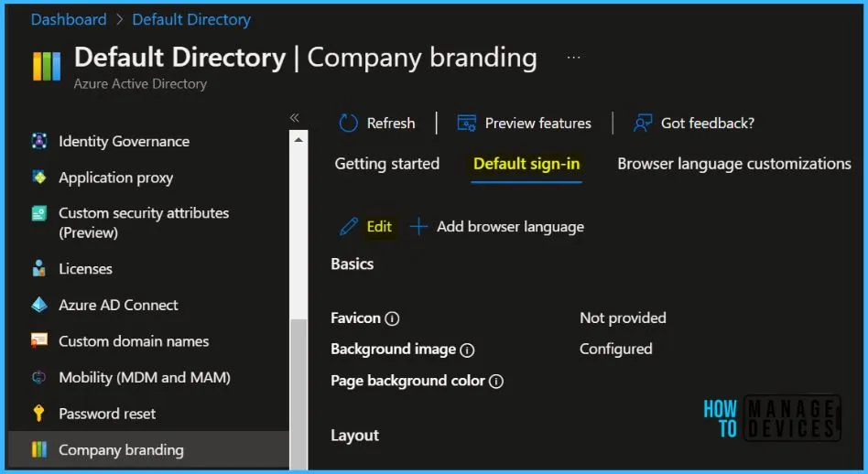Click Got feedback? button text
The width and height of the screenshot is (868, 474).
point(708,123)
